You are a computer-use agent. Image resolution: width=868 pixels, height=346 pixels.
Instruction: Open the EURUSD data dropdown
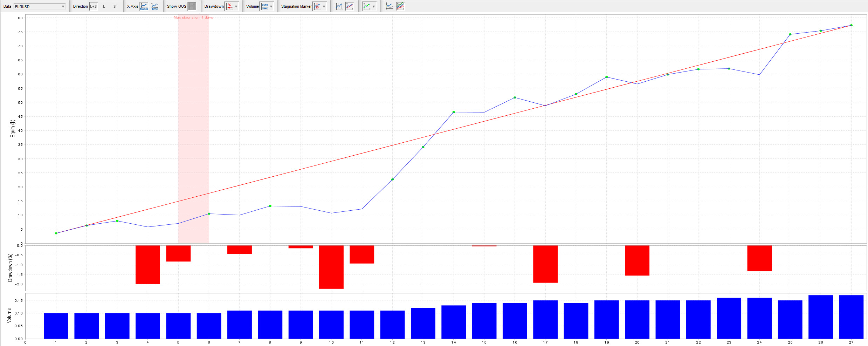40,6
